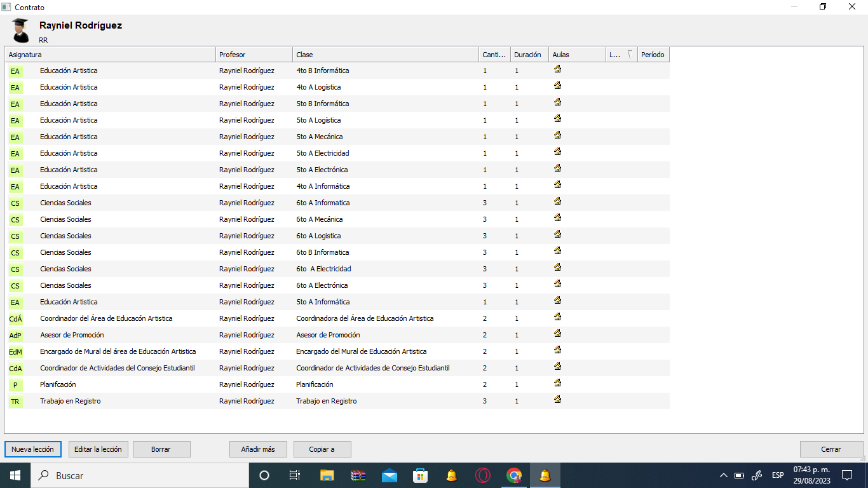
Task: Open Google Chrome from the taskbar
Action: click(x=514, y=475)
